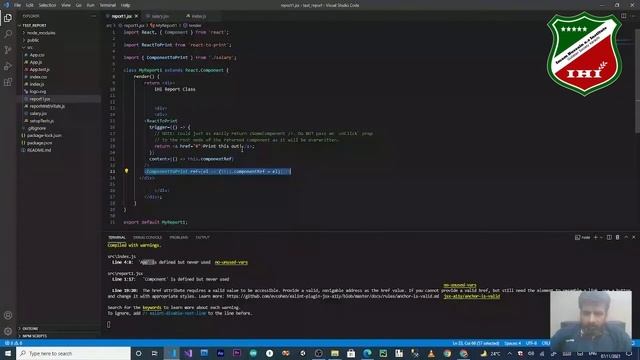Screen dimensions: 640x360
Task: Switch to the index.js editor tab
Action: [x=199, y=16]
